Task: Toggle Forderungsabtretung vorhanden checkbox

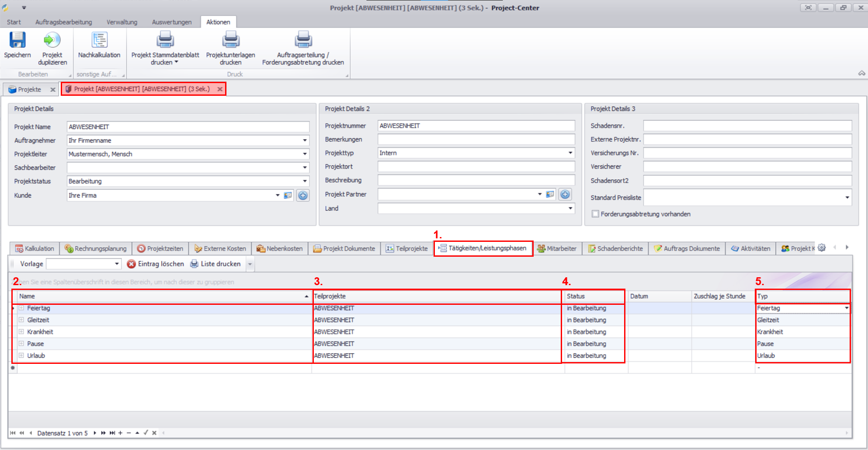Action: point(595,214)
